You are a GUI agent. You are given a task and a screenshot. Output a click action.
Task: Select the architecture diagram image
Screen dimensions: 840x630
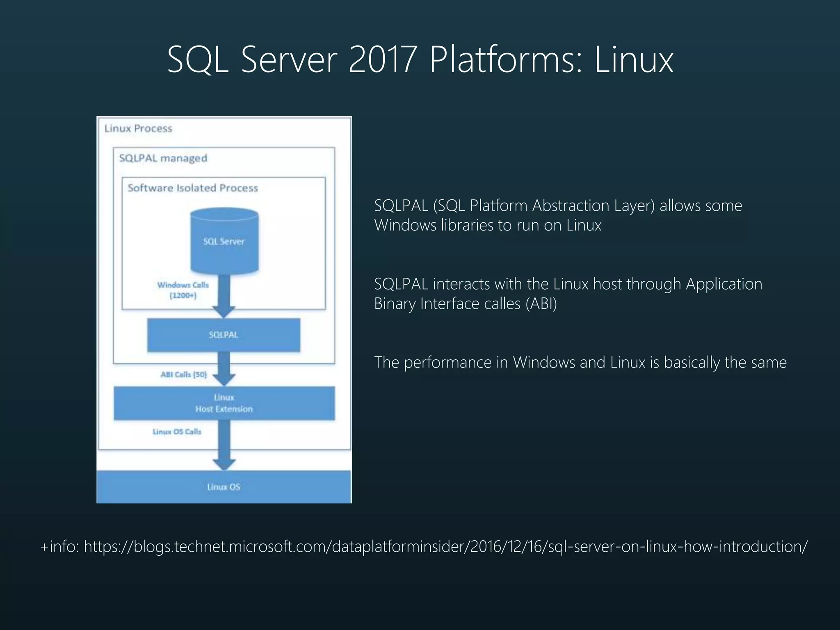[224, 310]
